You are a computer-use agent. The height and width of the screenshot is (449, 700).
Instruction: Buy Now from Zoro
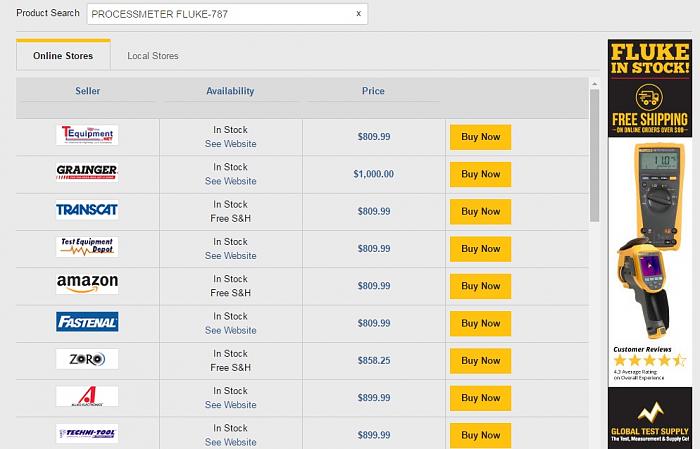[480, 361]
